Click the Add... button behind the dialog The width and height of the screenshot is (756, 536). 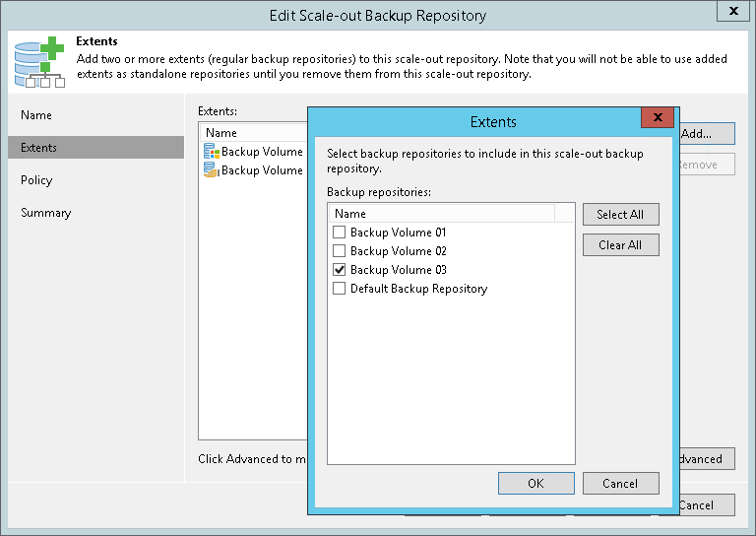(705, 134)
